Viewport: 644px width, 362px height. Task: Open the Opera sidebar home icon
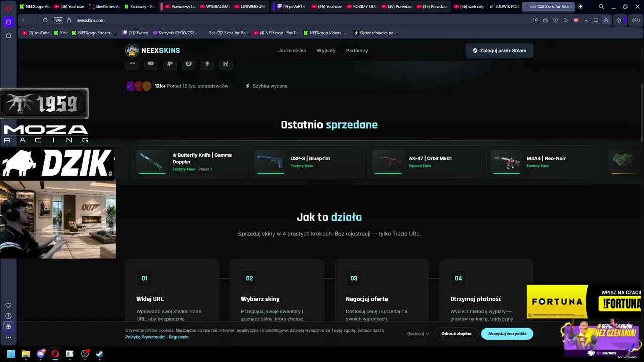pos(8,22)
